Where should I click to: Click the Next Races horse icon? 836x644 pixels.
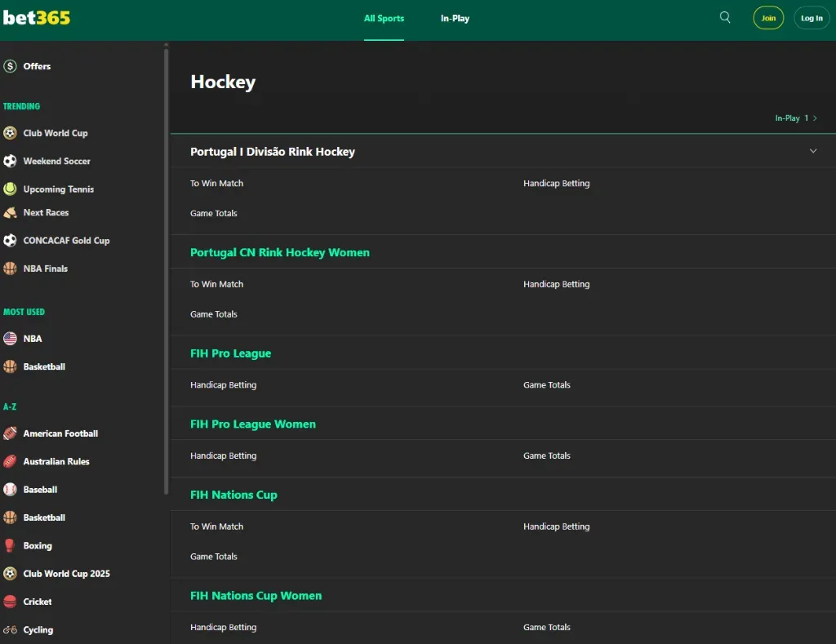(x=10, y=213)
